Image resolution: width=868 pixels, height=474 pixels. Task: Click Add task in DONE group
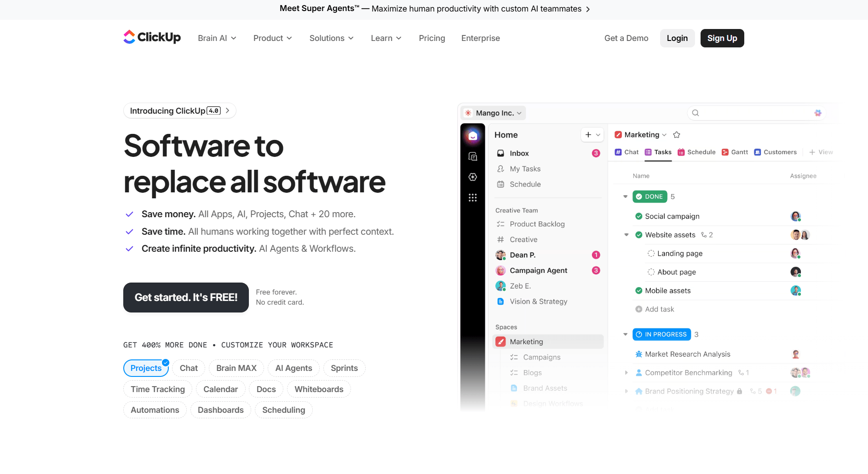pyautogui.click(x=655, y=309)
